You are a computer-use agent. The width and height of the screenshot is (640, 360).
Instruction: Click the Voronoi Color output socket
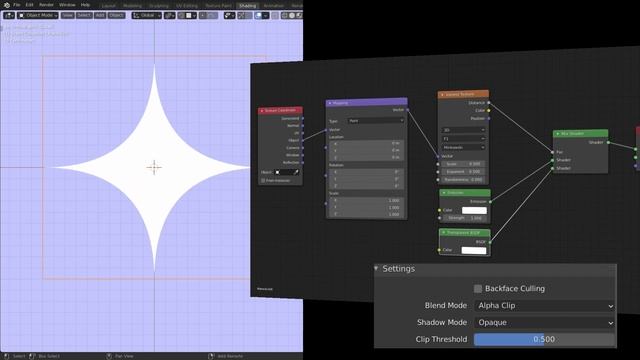click(489, 111)
